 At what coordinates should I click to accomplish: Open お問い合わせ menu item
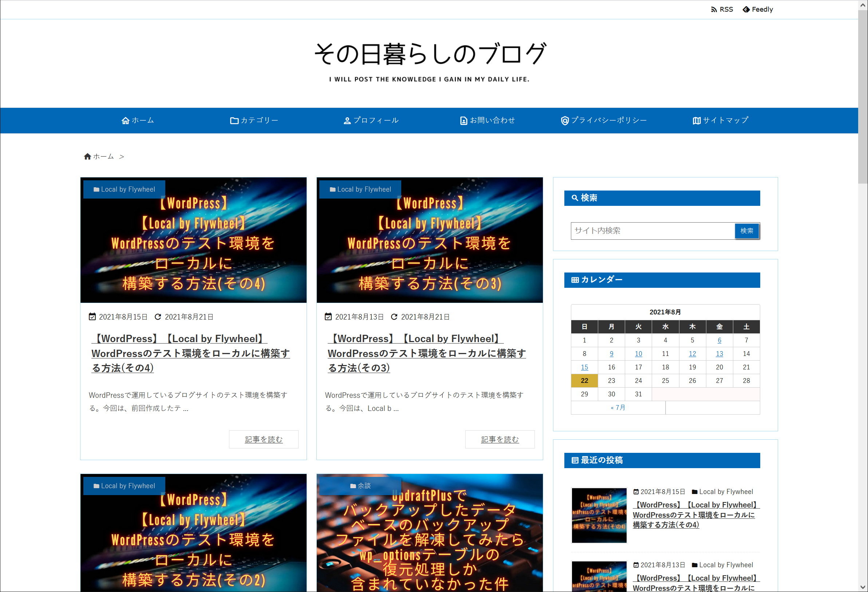click(x=488, y=120)
